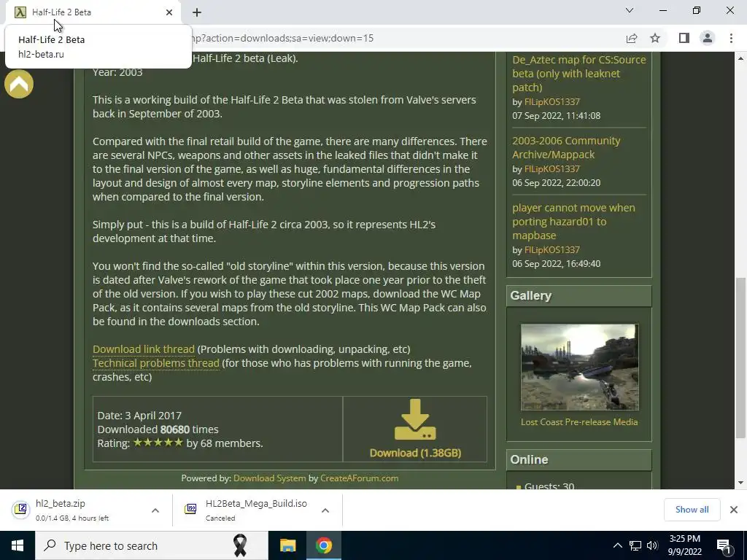Click the Half-Life 2 lambda tab favicon
The height and width of the screenshot is (560, 747).
tap(20, 12)
